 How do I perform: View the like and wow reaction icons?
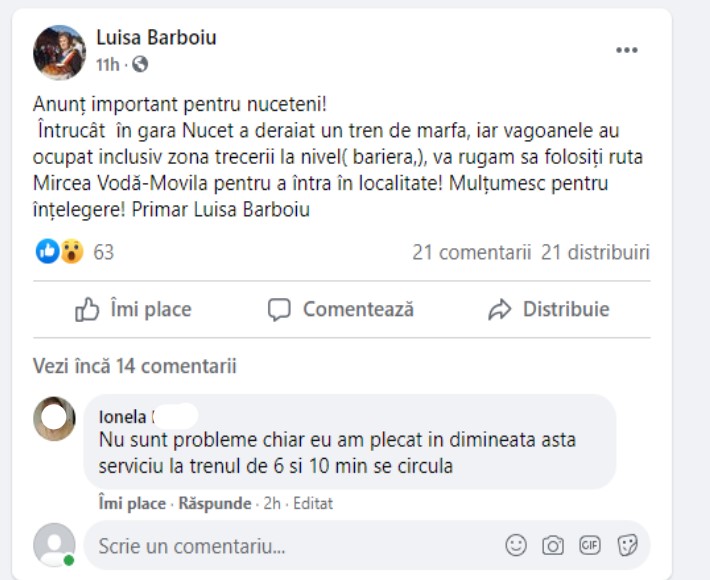(x=59, y=252)
